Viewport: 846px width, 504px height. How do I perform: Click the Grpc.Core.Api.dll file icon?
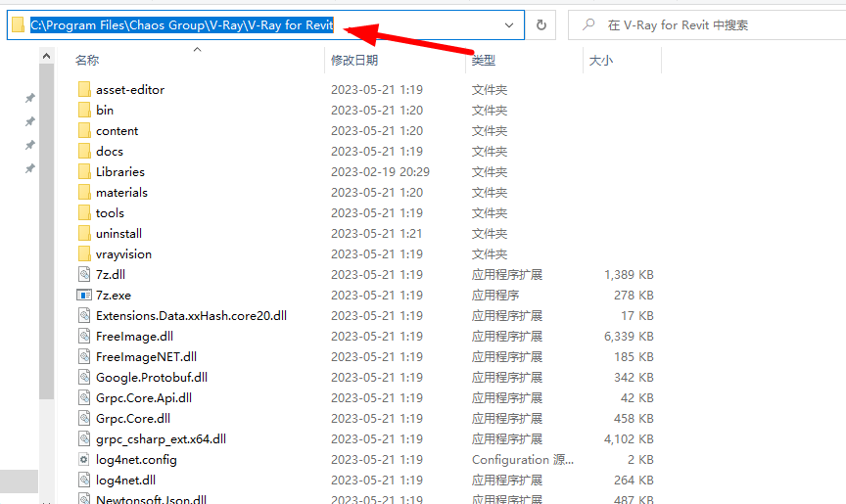(84, 397)
